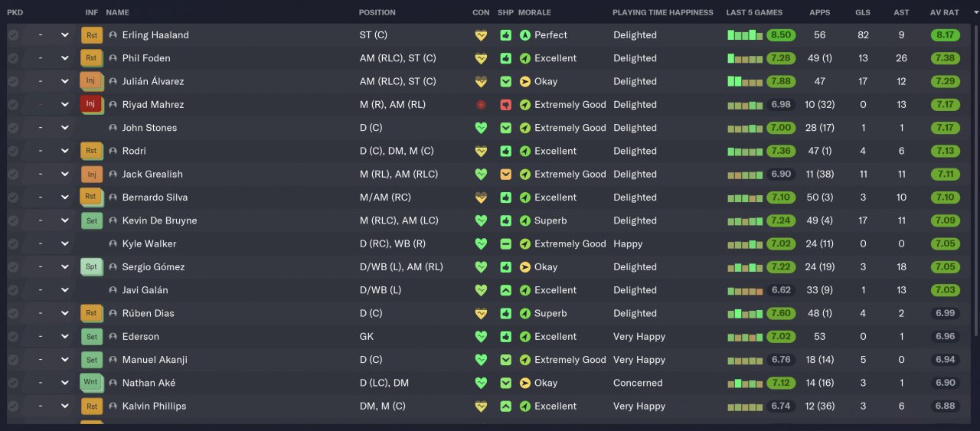Click Erling Haaland's Rst status badge
Screen dimensions: 980x431
coord(91,35)
